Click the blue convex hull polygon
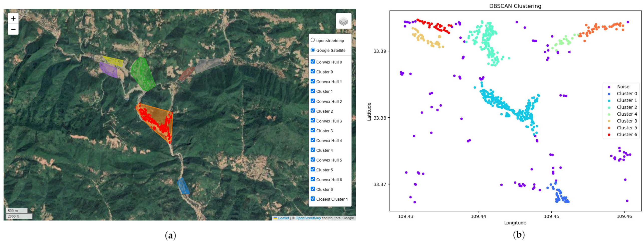644x242 pixels. point(183,186)
